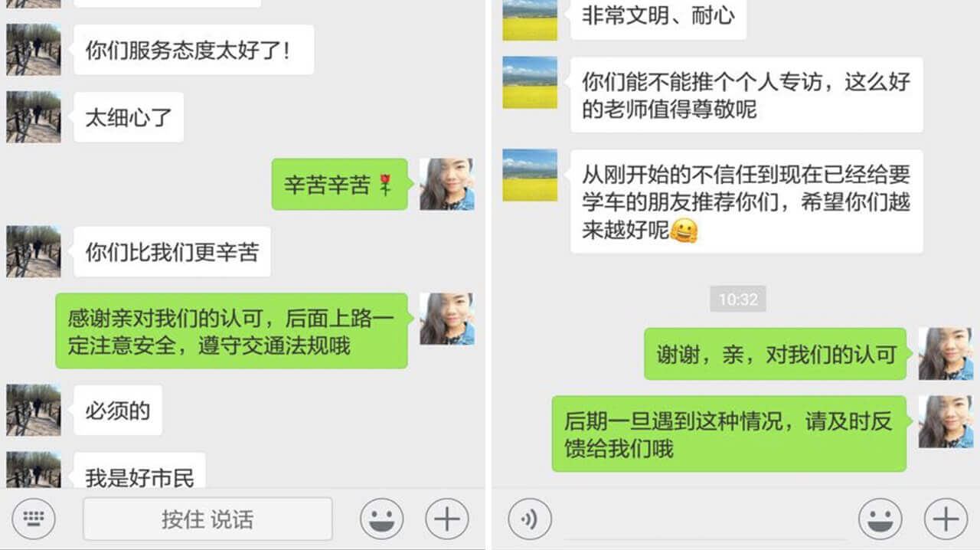The height and width of the screenshot is (550, 980).
Task: Tap the text input field in right chat
Action: (704, 519)
